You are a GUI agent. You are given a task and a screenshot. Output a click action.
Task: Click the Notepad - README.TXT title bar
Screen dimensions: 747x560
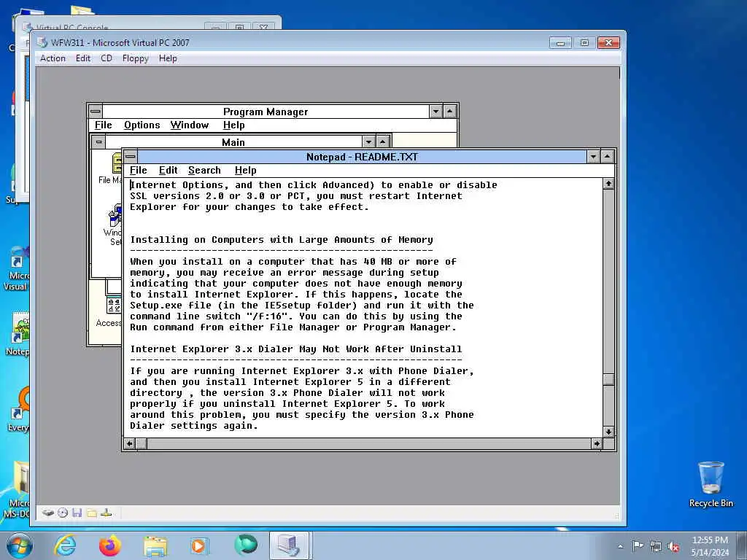coord(362,157)
